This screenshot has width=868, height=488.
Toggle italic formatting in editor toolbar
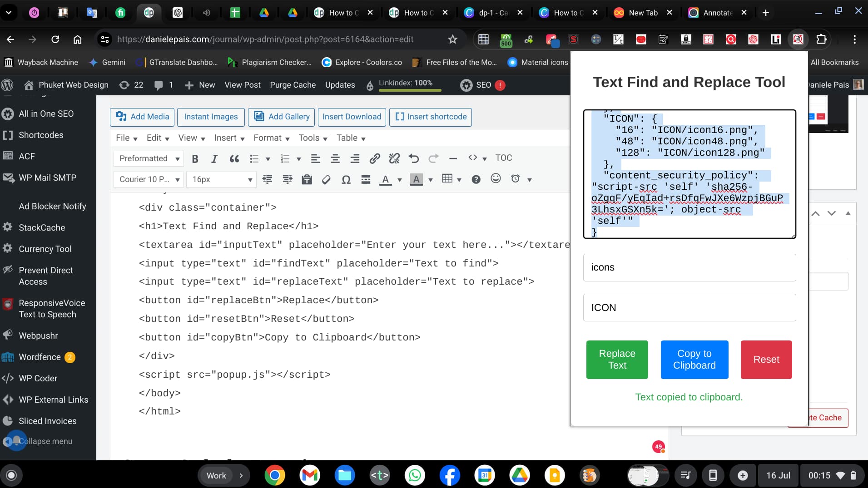[214, 158]
